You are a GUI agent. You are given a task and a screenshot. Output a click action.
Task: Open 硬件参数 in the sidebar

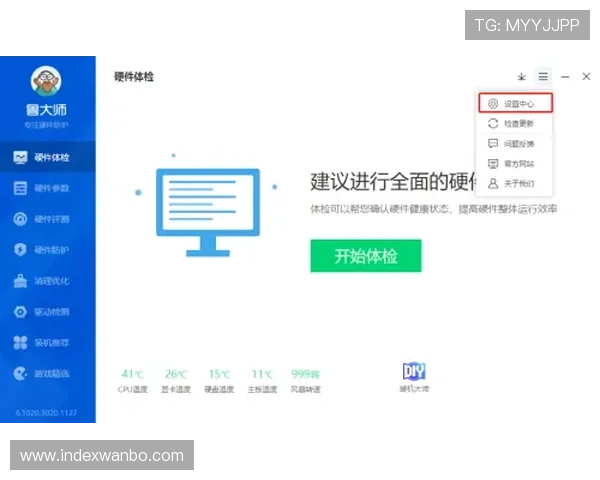coord(48,188)
